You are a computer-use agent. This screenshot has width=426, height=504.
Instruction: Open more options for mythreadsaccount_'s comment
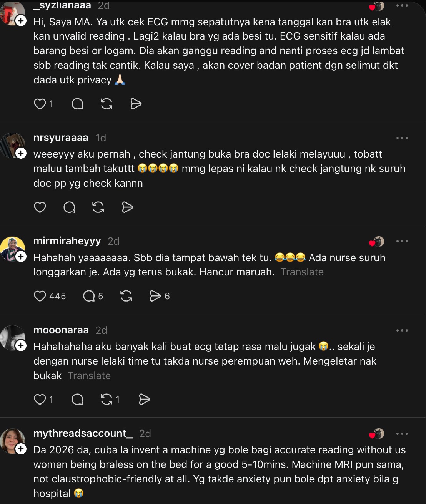[x=402, y=434]
